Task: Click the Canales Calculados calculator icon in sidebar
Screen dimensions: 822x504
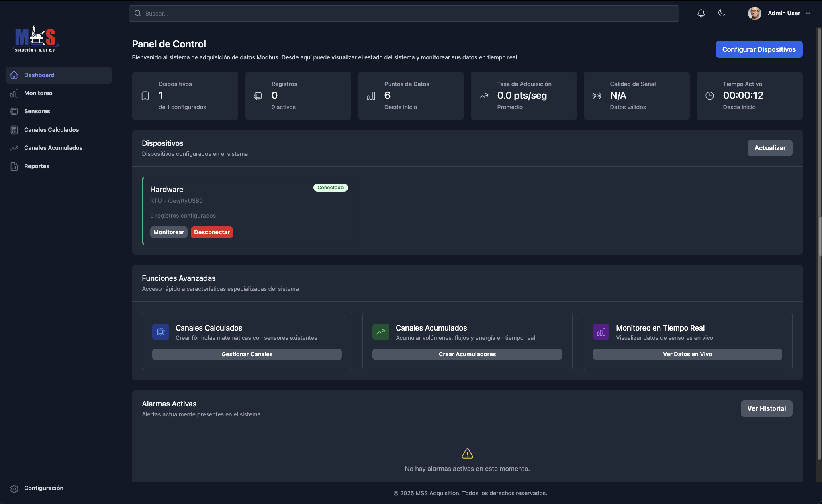Action: [14, 130]
